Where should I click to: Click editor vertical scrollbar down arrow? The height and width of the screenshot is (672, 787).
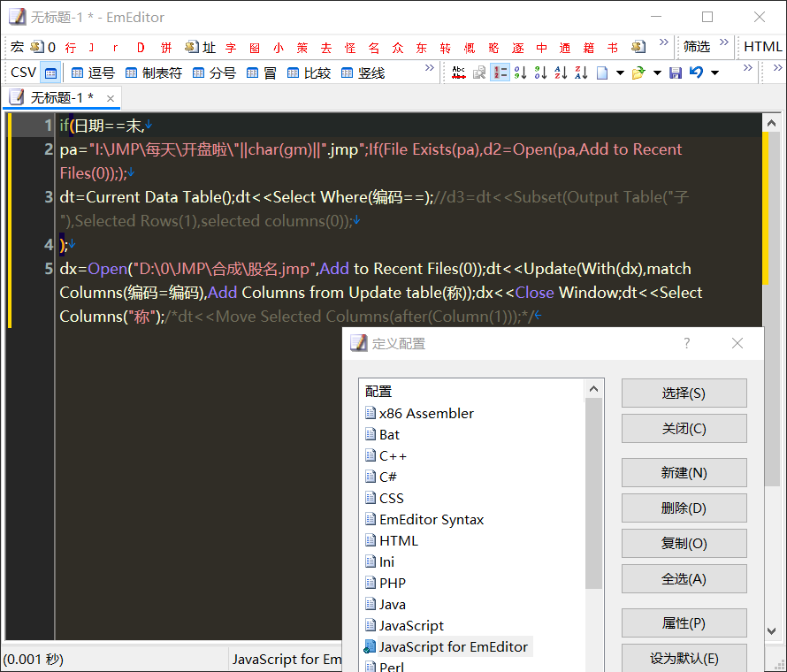click(x=771, y=630)
